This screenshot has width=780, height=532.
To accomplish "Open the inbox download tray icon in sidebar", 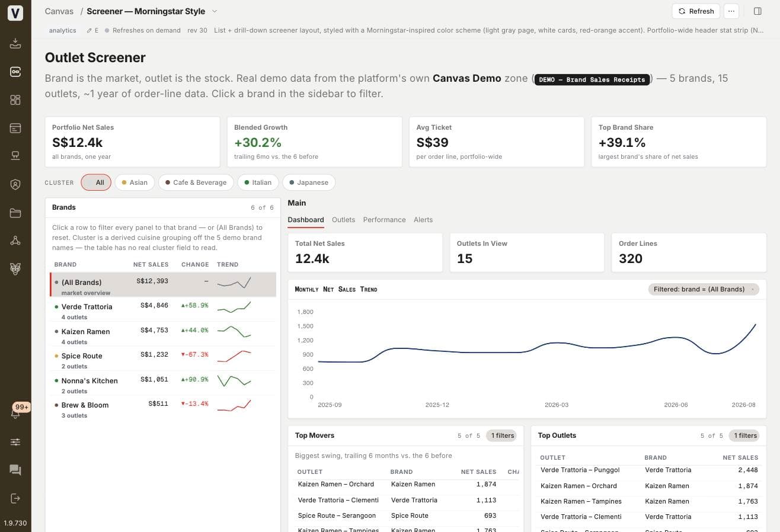I will click(x=15, y=43).
